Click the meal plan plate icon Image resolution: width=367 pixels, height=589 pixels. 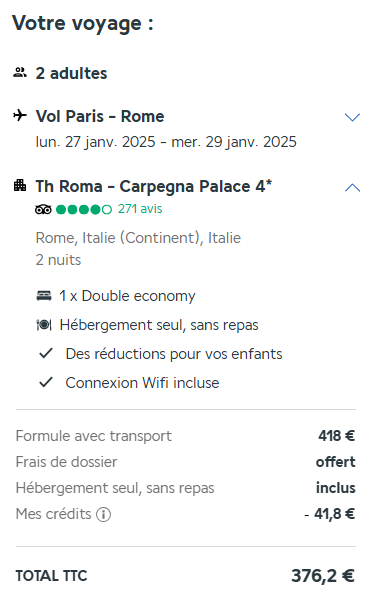coord(44,325)
